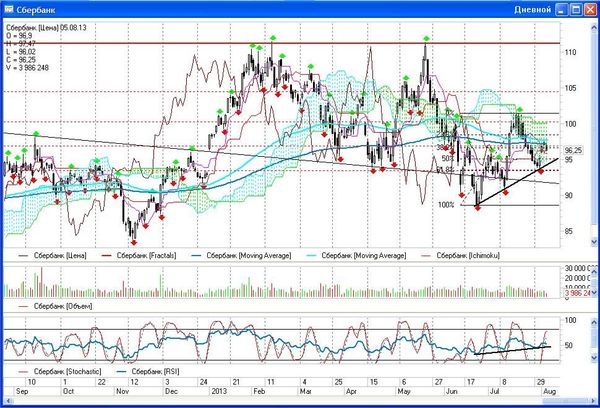600x408 pixels.
Task: Click the V = 3 986 248 volume value
Action: tap(28, 68)
